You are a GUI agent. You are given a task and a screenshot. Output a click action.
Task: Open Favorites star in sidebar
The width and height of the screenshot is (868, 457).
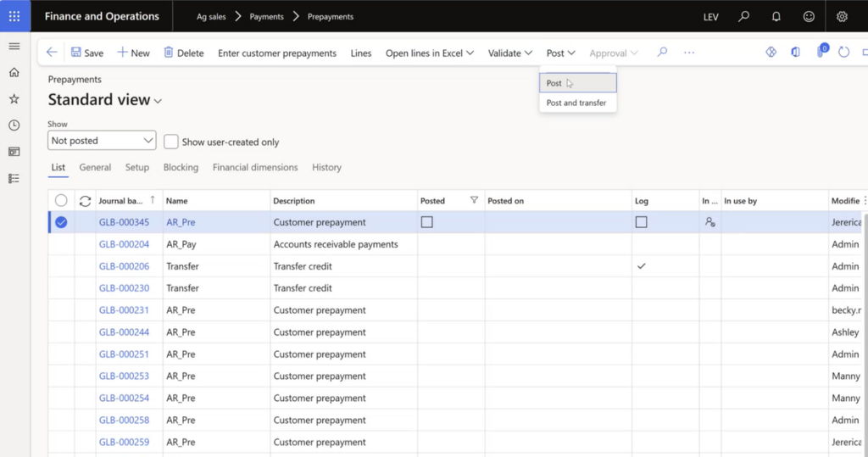(x=14, y=99)
